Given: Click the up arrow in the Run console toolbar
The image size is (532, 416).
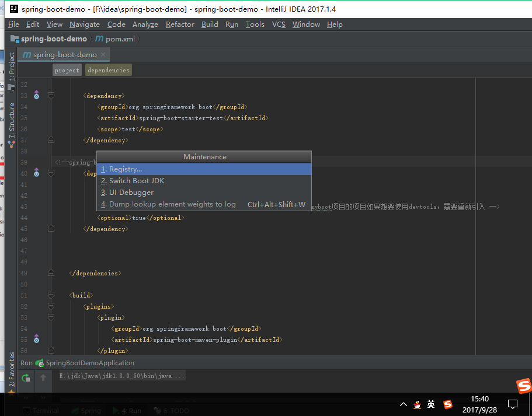Looking at the screenshot, I should [x=43, y=378].
